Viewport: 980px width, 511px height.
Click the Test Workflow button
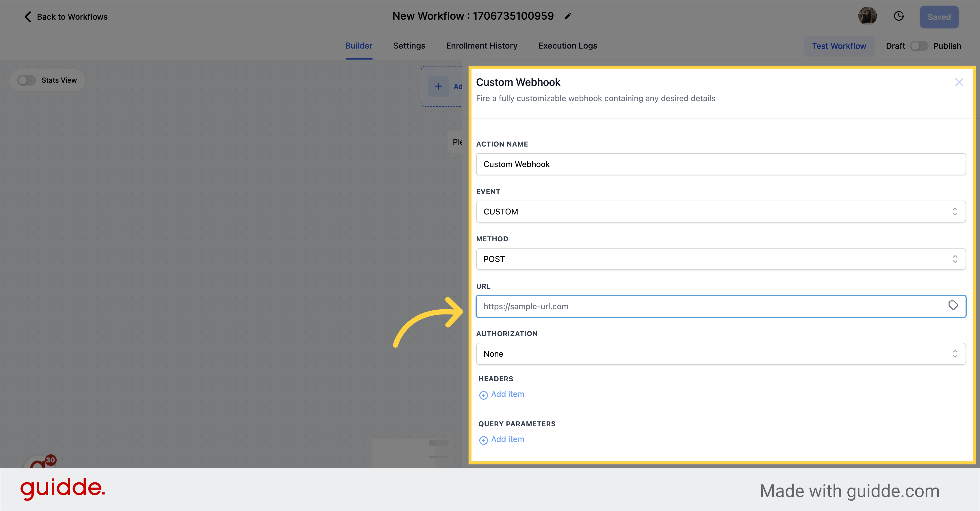[x=839, y=45]
